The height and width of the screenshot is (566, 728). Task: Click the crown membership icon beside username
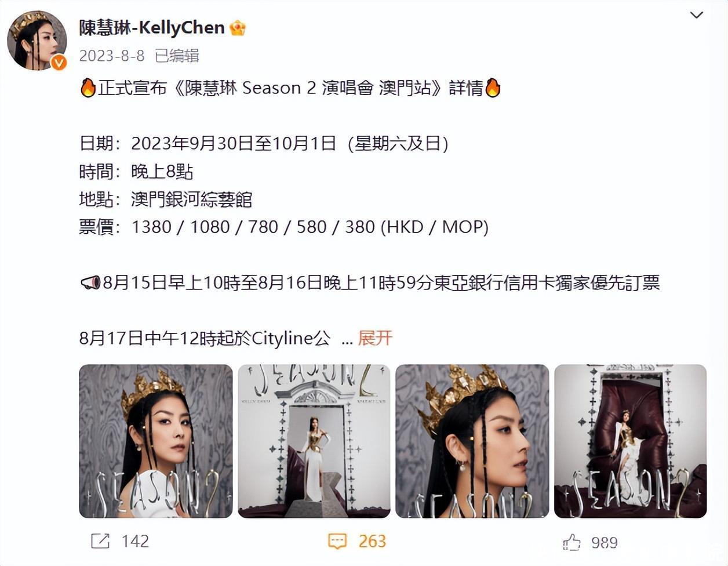[x=238, y=27]
